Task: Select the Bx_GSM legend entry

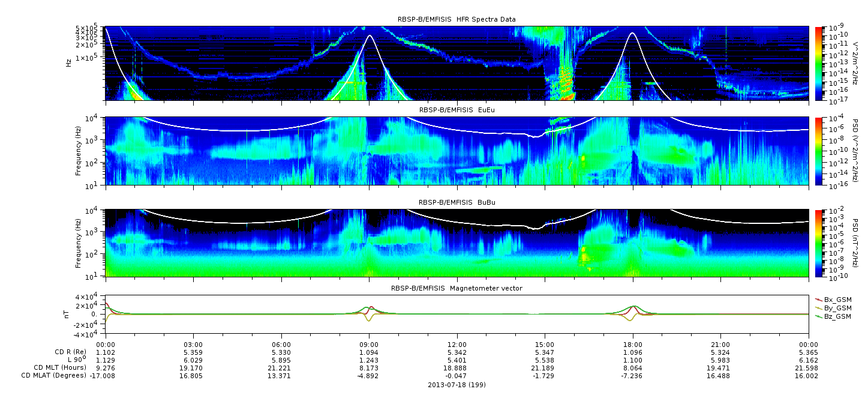Action: [833, 299]
